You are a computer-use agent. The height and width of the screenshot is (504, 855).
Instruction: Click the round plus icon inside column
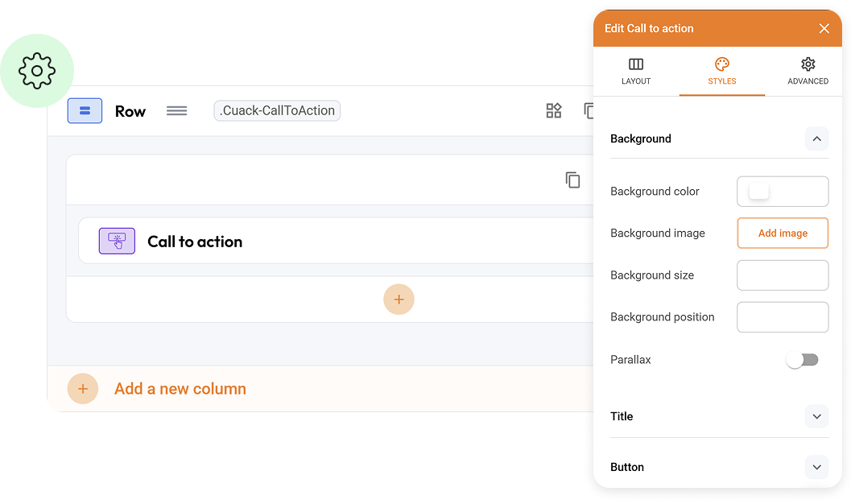(x=399, y=300)
